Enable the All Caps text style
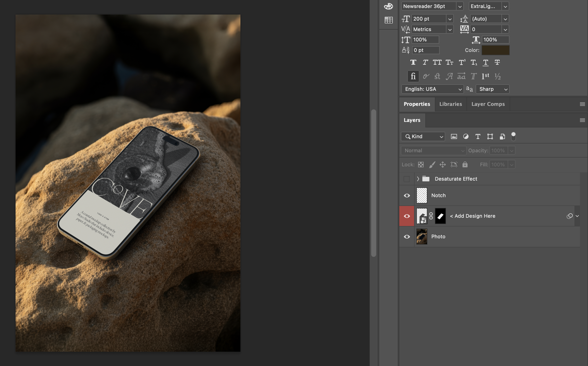Viewport: 588px width, 366px height. (x=437, y=62)
